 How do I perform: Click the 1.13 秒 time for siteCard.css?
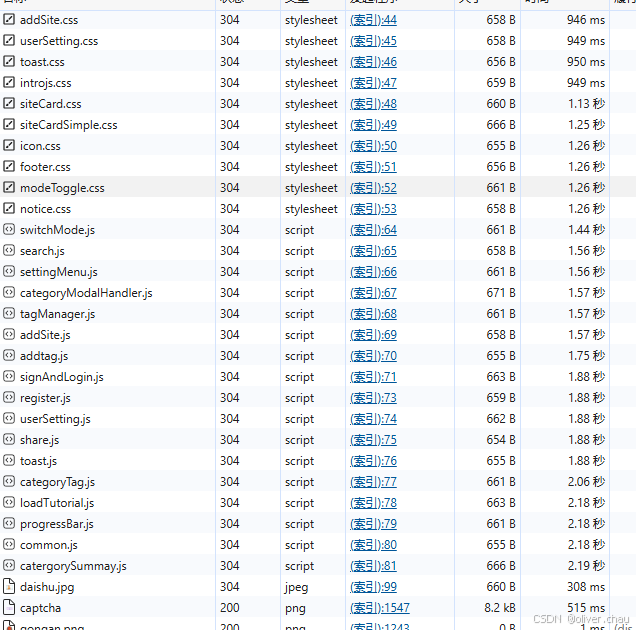(587, 103)
